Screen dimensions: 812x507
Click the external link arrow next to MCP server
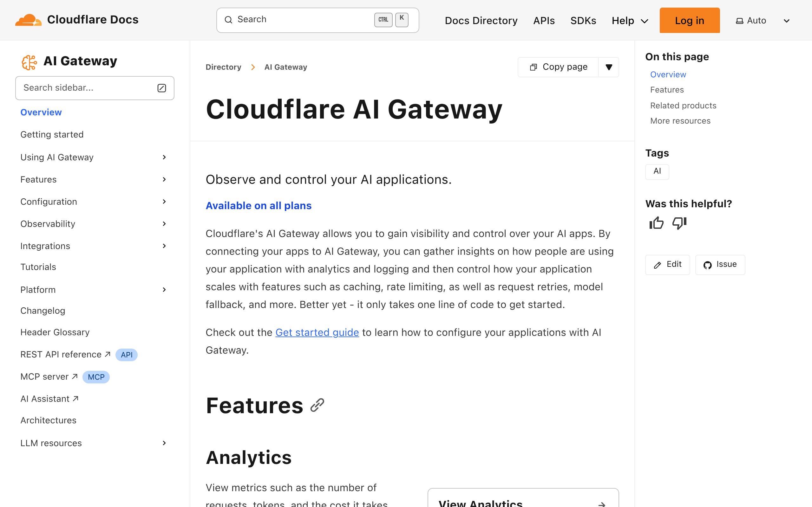pyautogui.click(x=75, y=376)
